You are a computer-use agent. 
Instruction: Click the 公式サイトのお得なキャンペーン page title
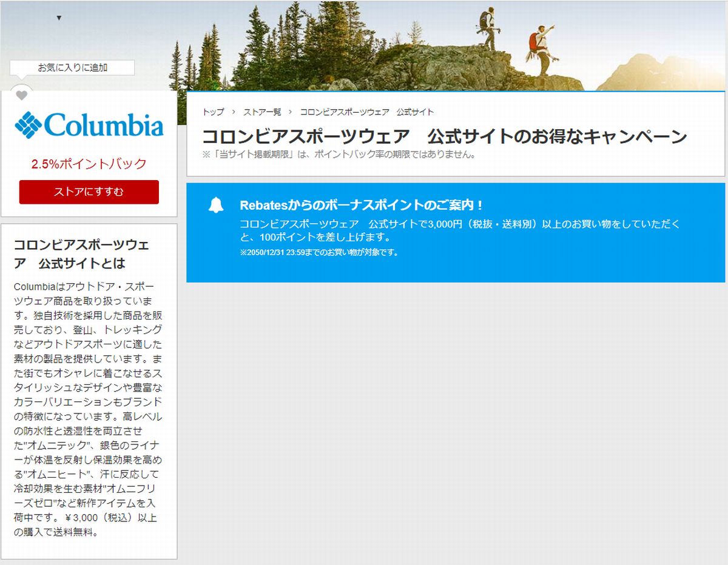tap(445, 136)
